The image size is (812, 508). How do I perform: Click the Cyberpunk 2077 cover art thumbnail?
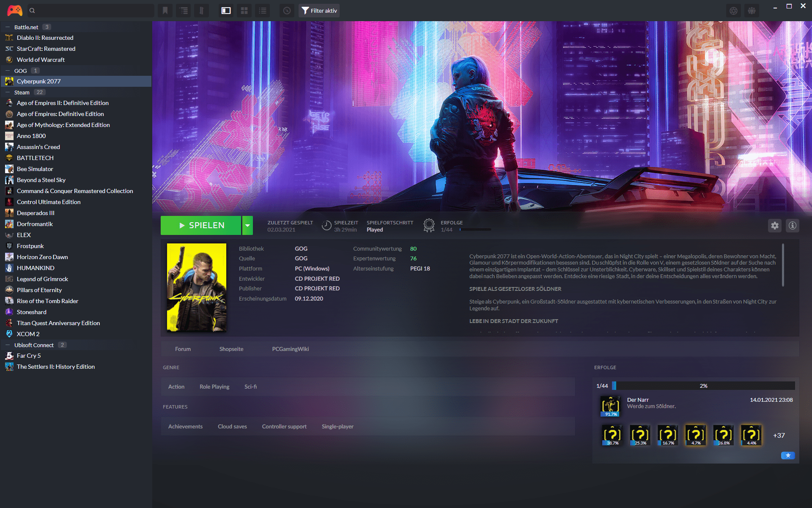tap(197, 287)
